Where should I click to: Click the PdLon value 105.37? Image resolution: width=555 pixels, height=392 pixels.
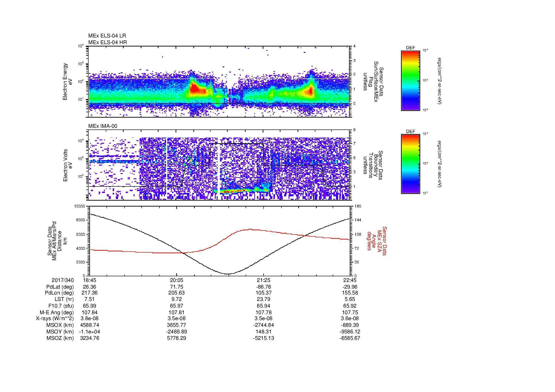tap(264, 293)
